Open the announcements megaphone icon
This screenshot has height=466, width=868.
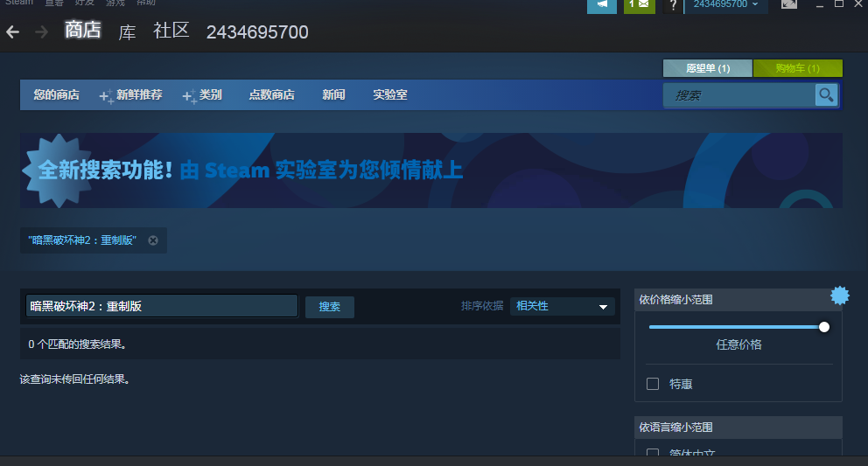(x=602, y=5)
